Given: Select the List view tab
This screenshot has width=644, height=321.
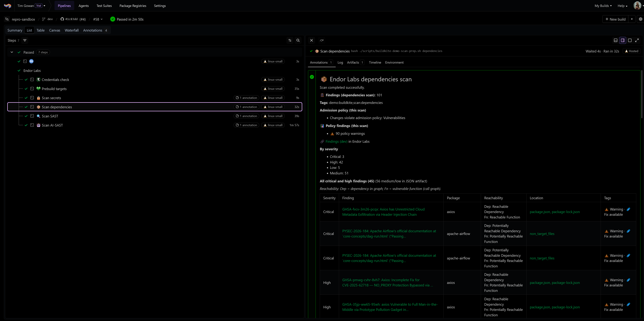Looking at the screenshot, I should click(x=29, y=30).
